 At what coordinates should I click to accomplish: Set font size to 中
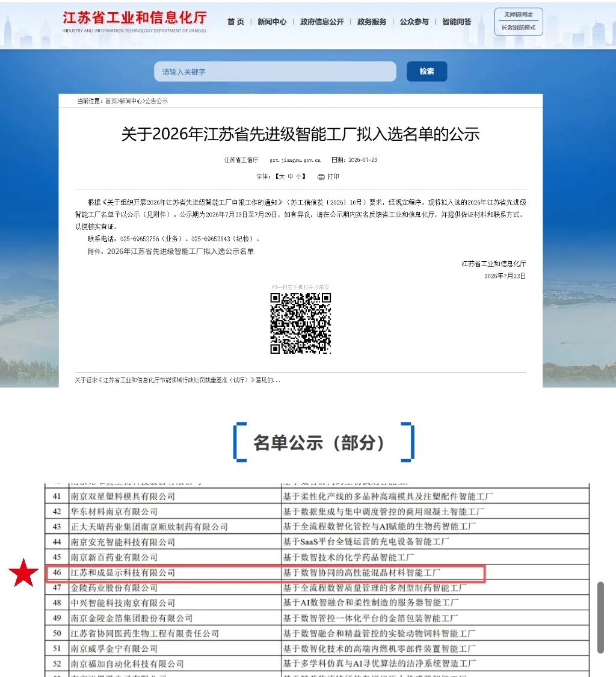point(291,176)
